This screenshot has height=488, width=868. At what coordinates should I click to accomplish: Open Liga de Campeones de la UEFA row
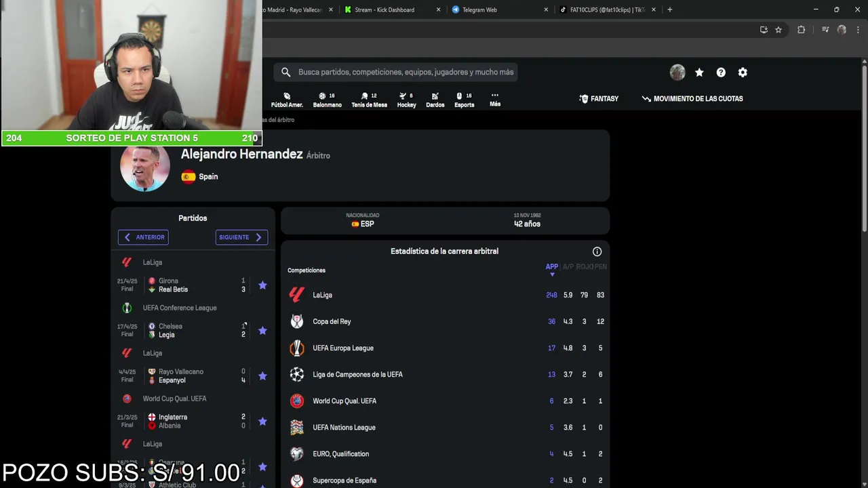tap(445, 374)
